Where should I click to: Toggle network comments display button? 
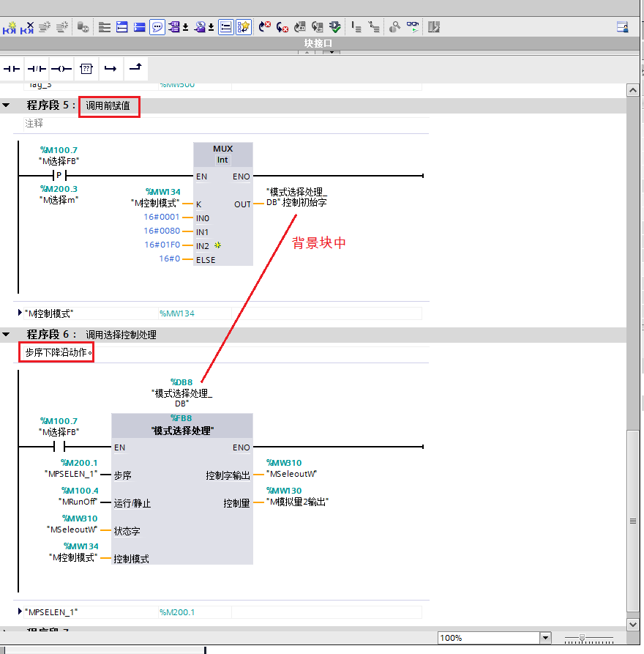coord(225,28)
